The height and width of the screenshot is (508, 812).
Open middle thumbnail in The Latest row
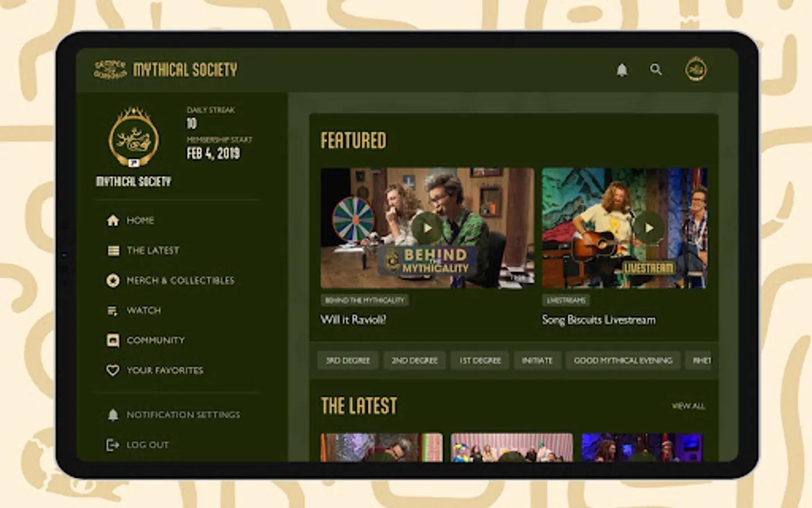(x=512, y=448)
